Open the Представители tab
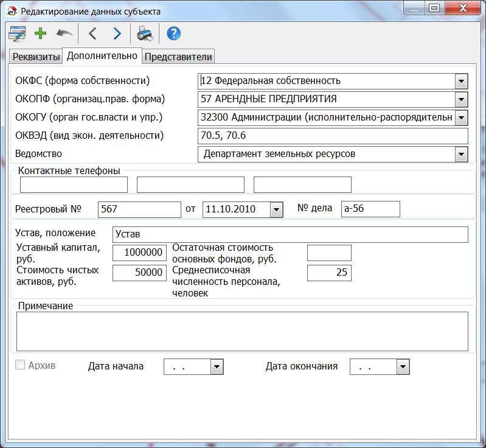Viewport: 486px width, 448px height. coord(178,57)
